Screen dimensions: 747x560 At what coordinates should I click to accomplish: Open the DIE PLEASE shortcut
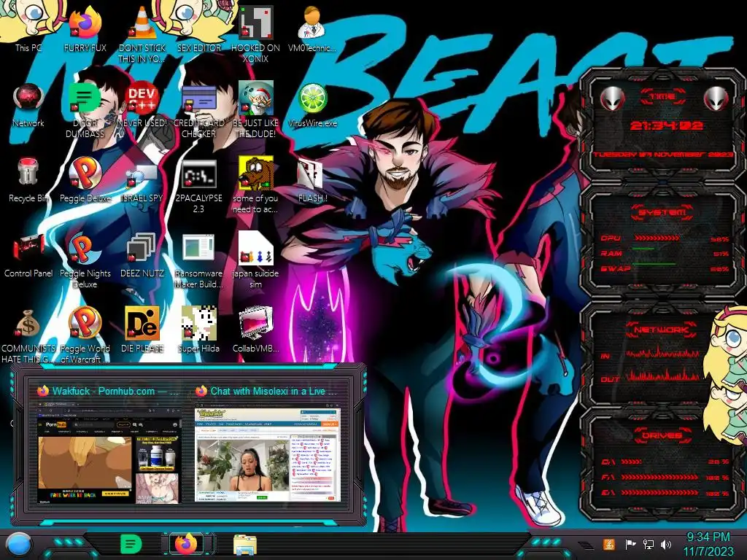[142, 330]
